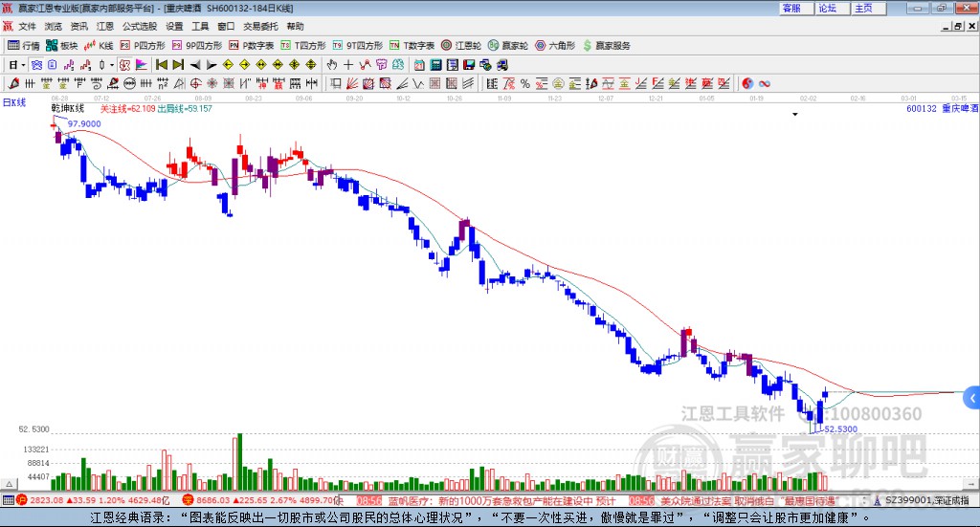Open the 文件 menu
This screenshot has width=980, height=527.
click(x=27, y=26)
